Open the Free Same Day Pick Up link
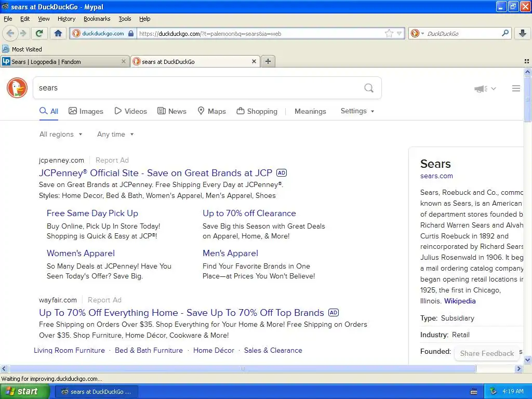The image size is (532, 399). coord(92,213)
